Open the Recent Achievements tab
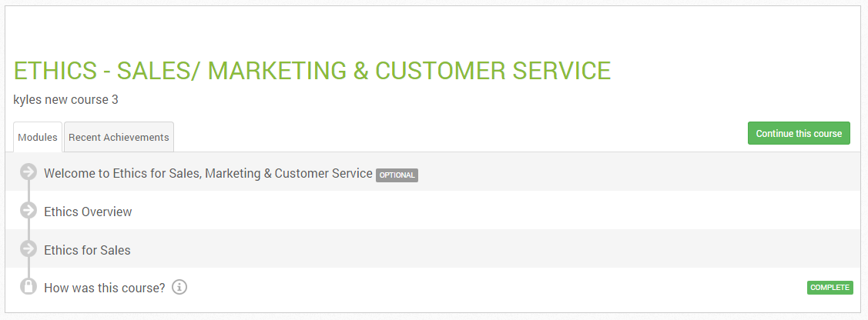Viewport: 868px width, 320px height. click(x=119, y=137)
